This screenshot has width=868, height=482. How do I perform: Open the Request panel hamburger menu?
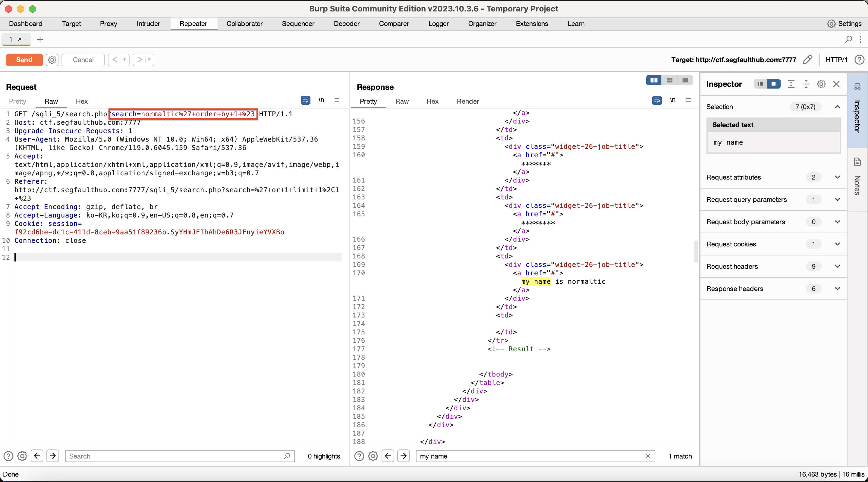pos(337,100)
